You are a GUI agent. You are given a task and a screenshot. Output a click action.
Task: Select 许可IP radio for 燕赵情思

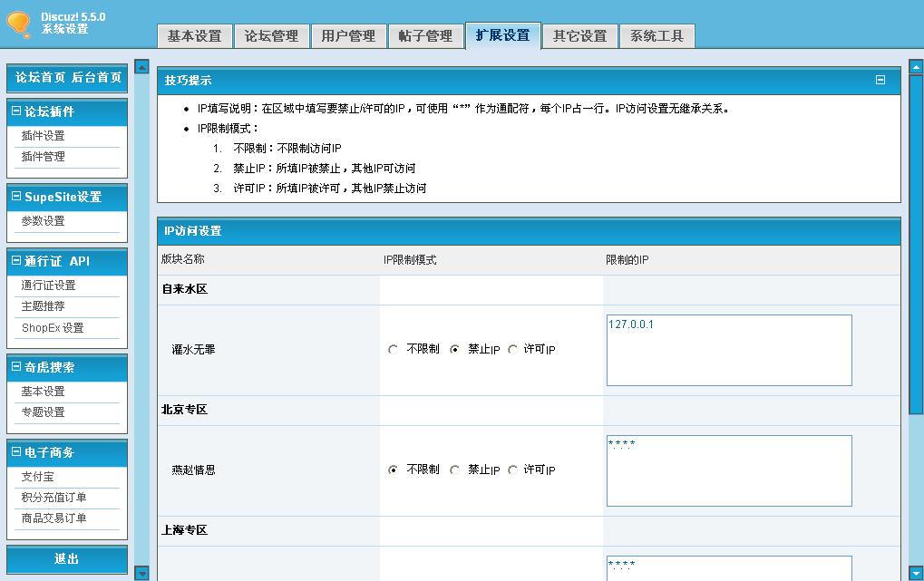coord(512,470)
